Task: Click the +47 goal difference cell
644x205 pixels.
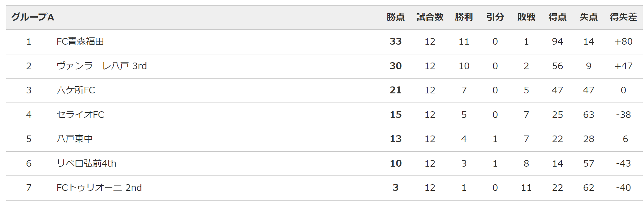Action: pos(623,66)
